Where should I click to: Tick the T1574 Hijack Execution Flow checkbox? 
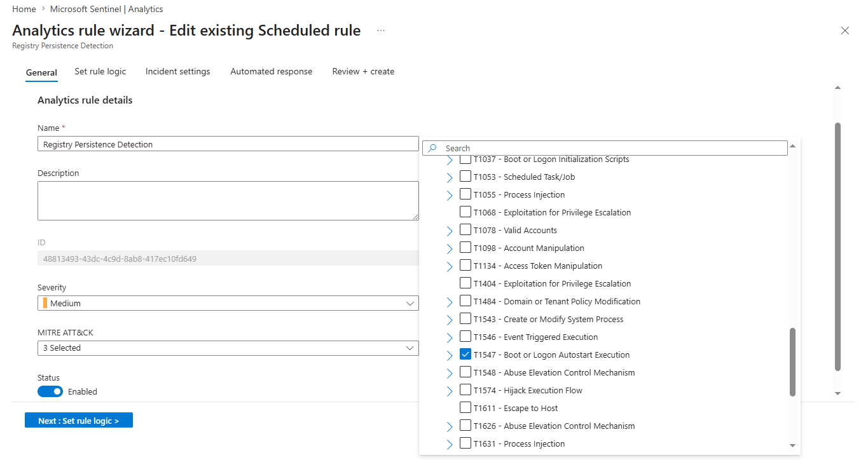465,390
